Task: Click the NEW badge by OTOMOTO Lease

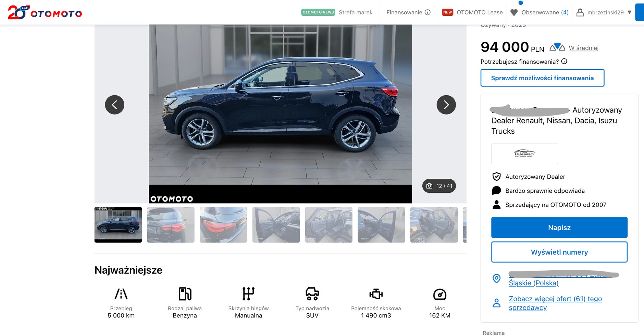Action: coord(447,12)
